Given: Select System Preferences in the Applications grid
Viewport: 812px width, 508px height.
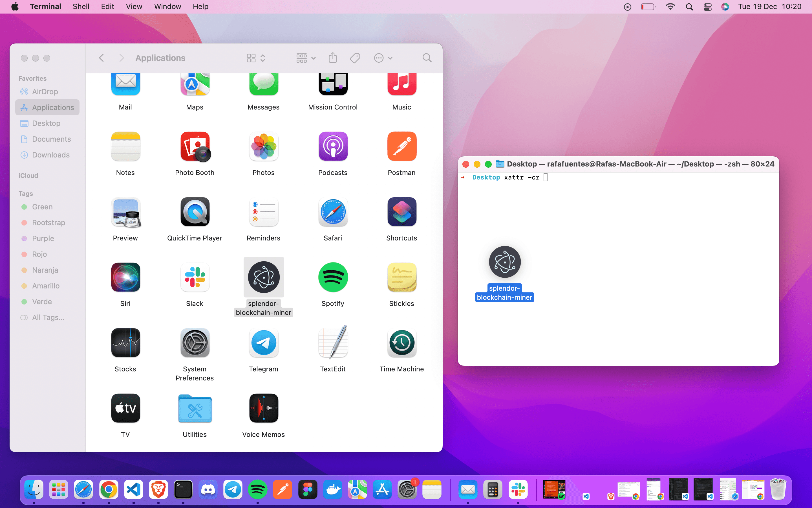Looking at the screenshot, I should tap(195, 343).
